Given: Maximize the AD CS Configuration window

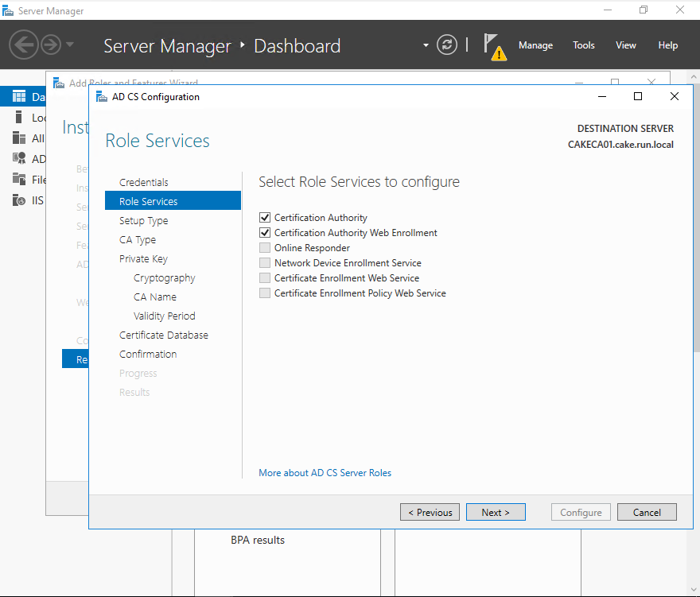Looking at the screenshot, I should pyautogui.click(x=638, y=96).
